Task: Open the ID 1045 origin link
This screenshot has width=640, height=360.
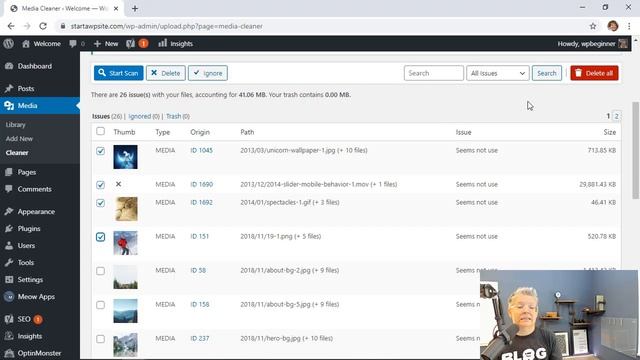Action: 201,150
